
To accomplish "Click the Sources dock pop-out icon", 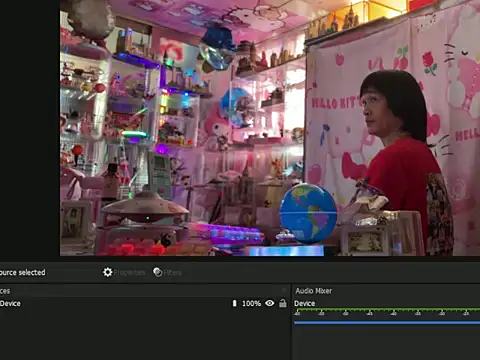I will (x=284, y=290).
